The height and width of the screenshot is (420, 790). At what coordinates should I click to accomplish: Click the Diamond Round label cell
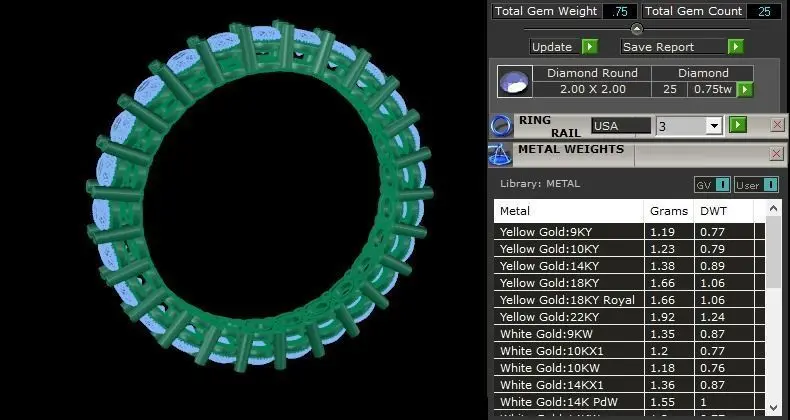point(592,73)
